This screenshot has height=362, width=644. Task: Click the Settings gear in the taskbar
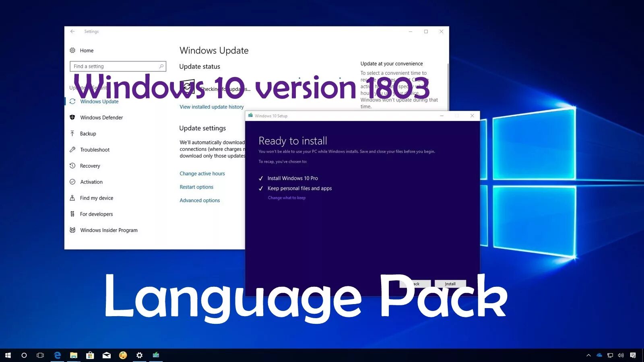(139, 355)
